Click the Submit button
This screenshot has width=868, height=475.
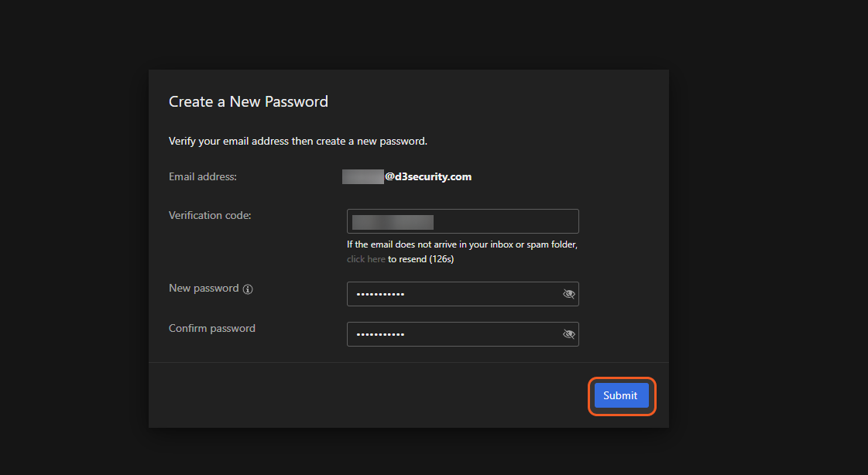point(621,395)
